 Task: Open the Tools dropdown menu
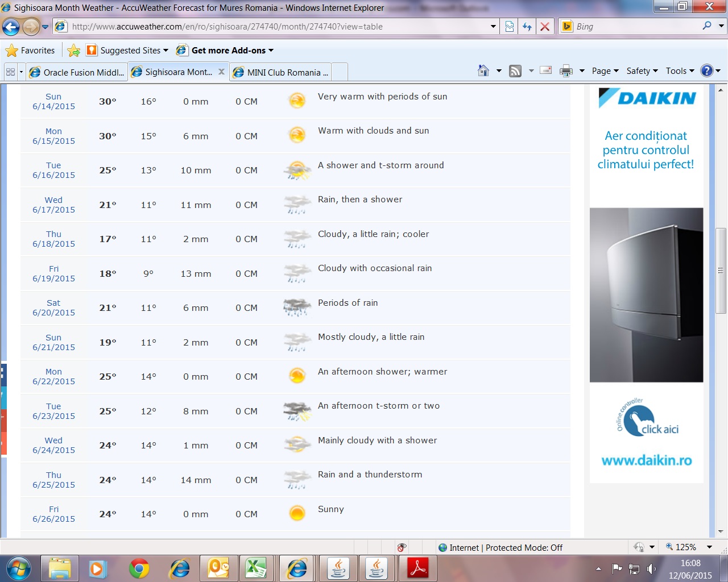coord(680,71)
